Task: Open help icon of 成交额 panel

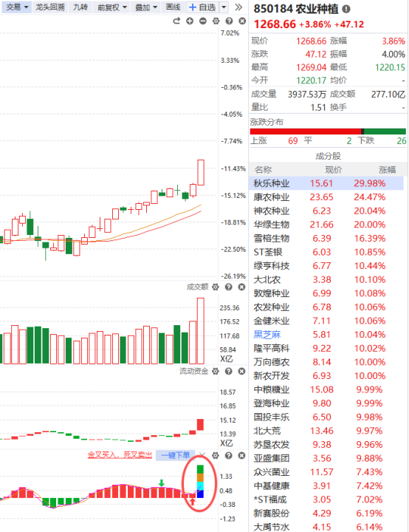Action: pyautogui.click(x=229, y=287)
